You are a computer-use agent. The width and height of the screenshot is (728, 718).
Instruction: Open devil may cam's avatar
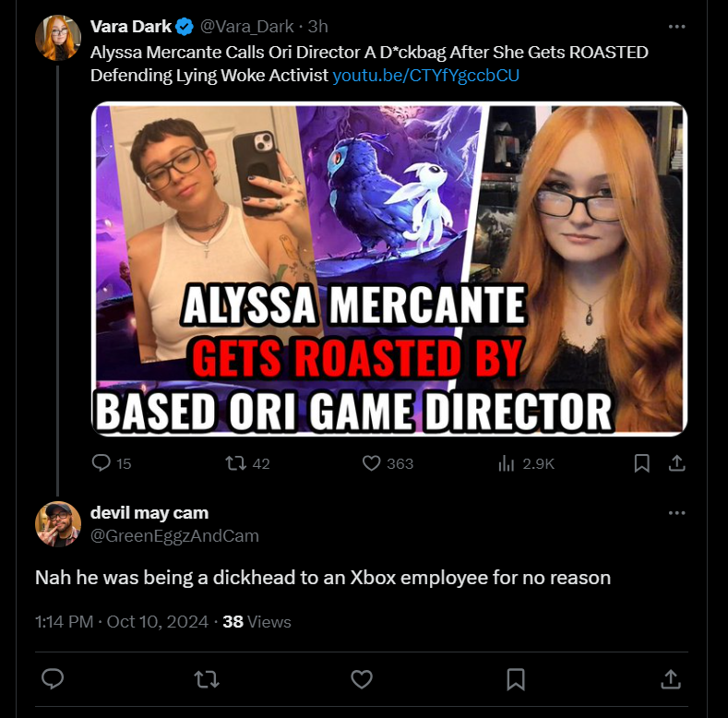58,524
